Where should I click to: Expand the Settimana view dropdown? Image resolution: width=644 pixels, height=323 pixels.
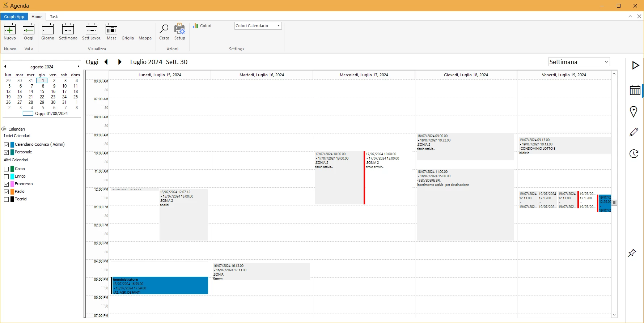pos(579,62)
